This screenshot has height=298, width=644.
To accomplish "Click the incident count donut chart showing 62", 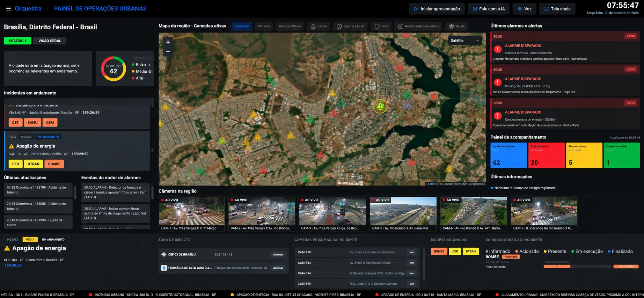I will 114,69.
